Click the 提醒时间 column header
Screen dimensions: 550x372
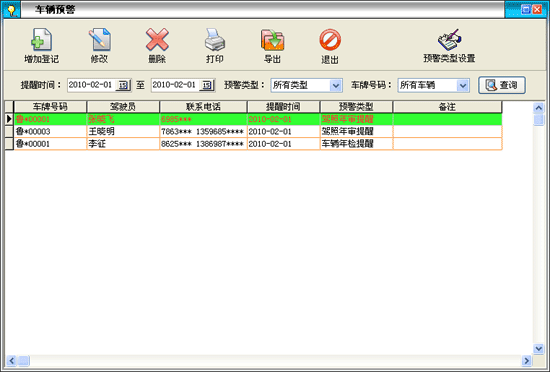tap(283, 107)
